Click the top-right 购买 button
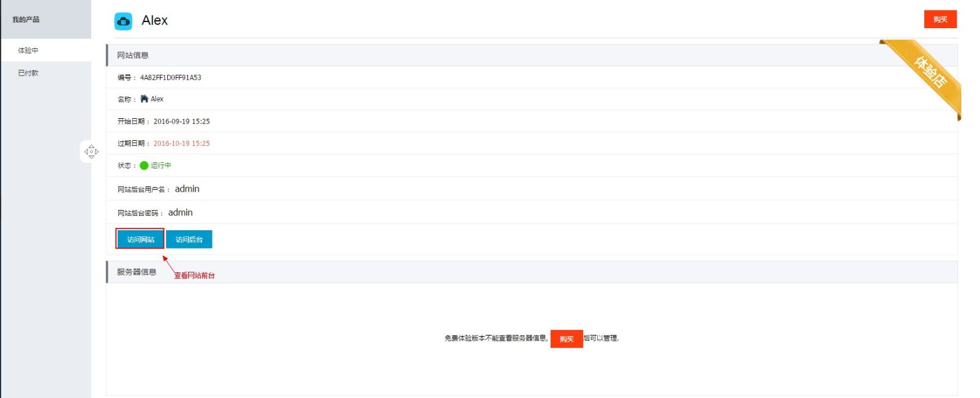The height and width of the screenshot is (398, 980). 940,20
